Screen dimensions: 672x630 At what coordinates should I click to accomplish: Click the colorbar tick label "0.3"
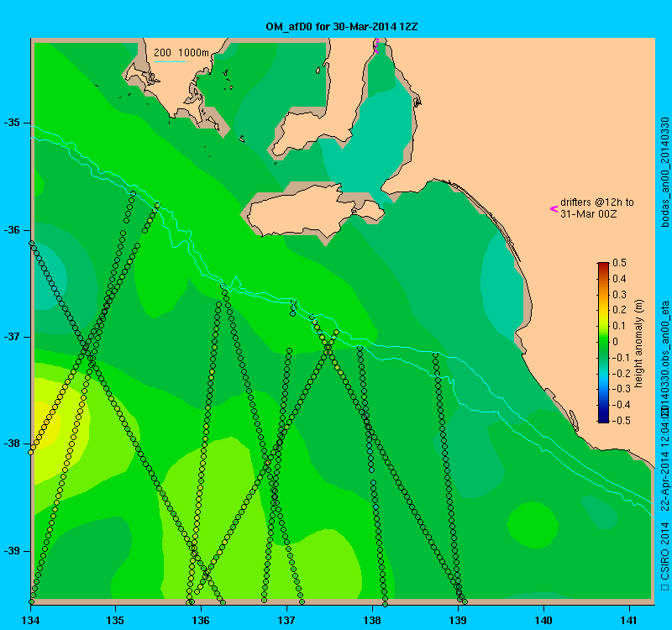(619, 295)
